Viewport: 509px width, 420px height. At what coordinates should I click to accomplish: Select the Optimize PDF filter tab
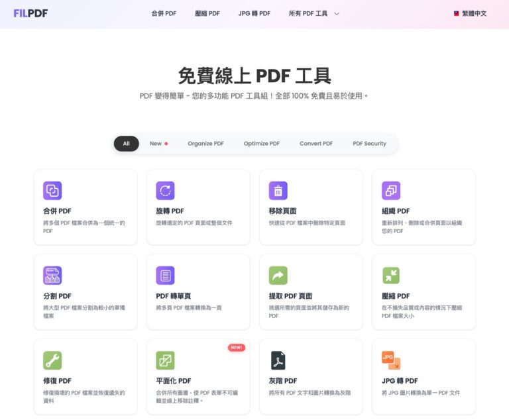[262, 144]
